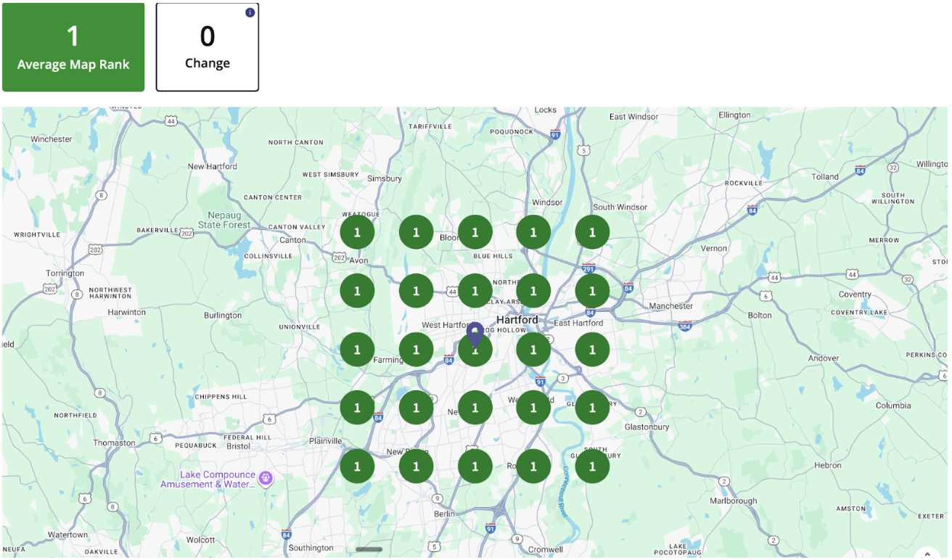The height and width of the screenshot is (560, 952).
Task: Select the rank pin near West Hartford
Action: 416,349
